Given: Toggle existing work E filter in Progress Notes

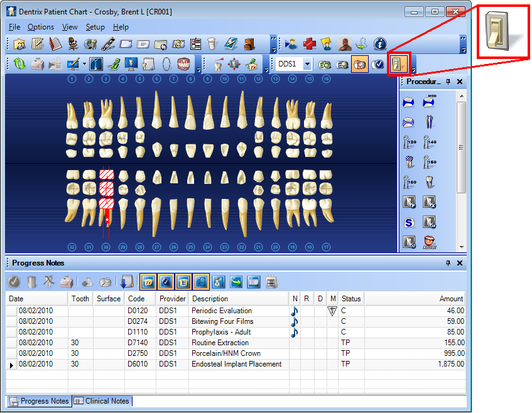Looking at the screenshot, I should tap(183, 282).
